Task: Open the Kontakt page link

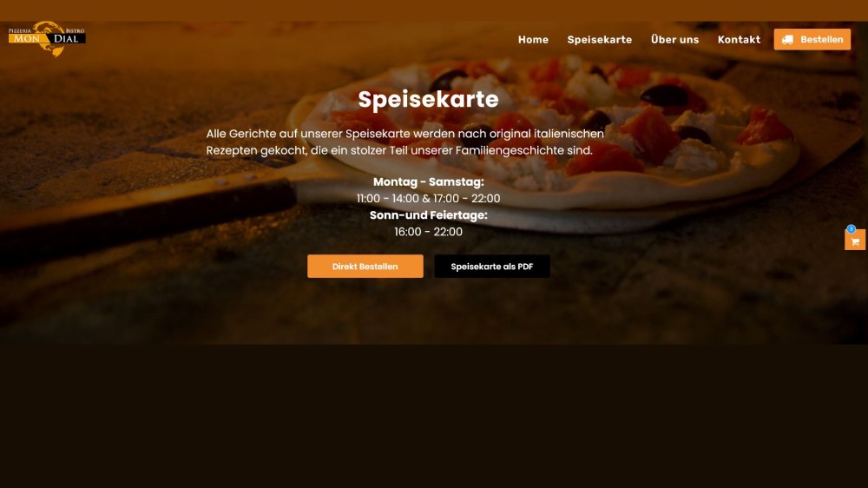Action: 739,40
